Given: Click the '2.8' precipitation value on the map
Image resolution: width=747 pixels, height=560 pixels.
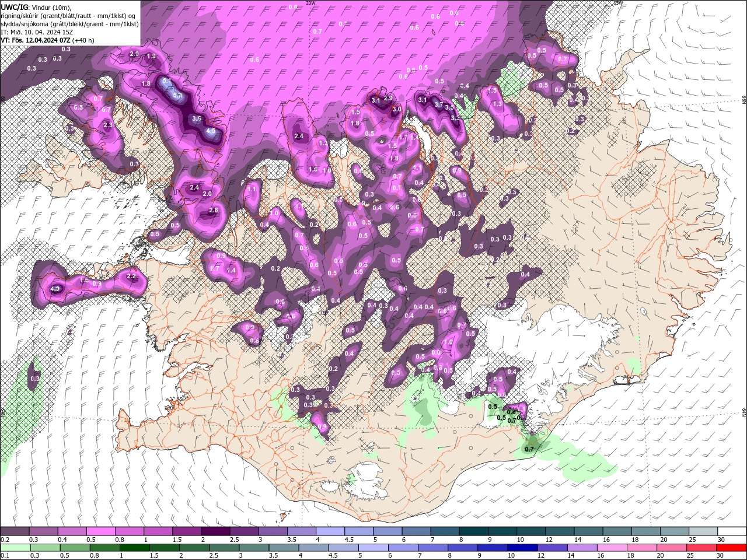Looking at the screenshot, I should pyautogui.click(x=214, y=211).
